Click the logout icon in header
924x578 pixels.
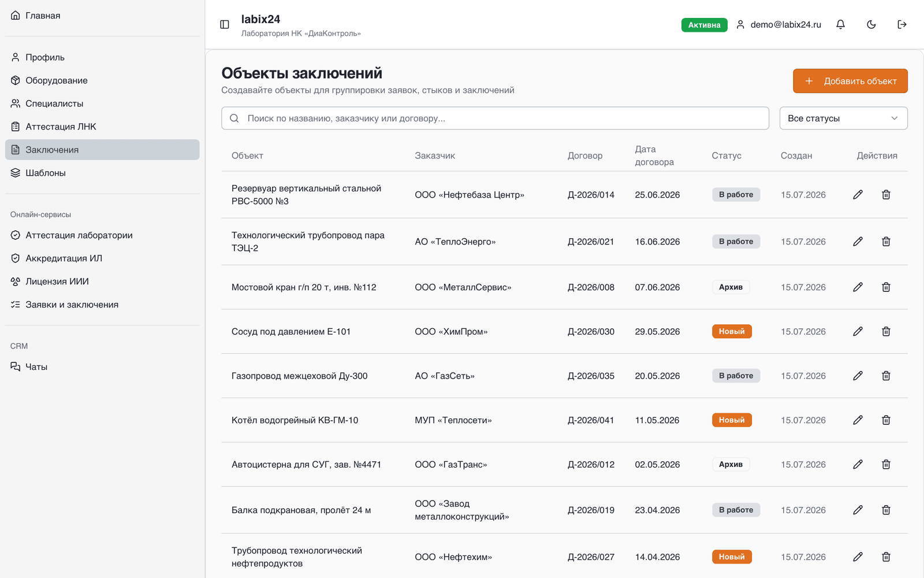(902, 24)
